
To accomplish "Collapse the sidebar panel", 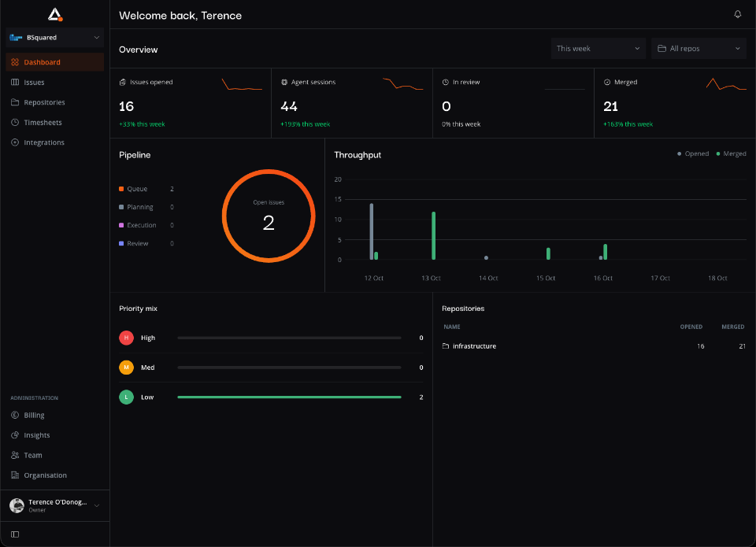I will point(15,534).
